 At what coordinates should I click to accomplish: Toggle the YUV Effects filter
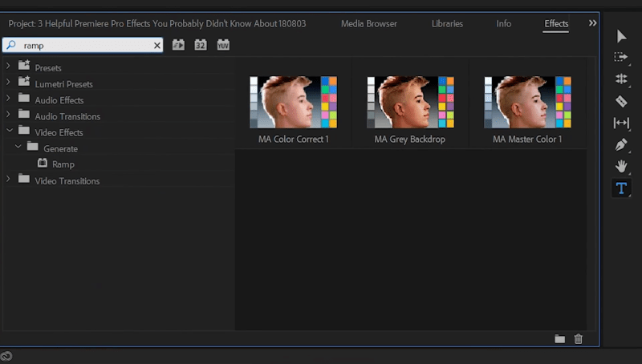tap(223, 45)
